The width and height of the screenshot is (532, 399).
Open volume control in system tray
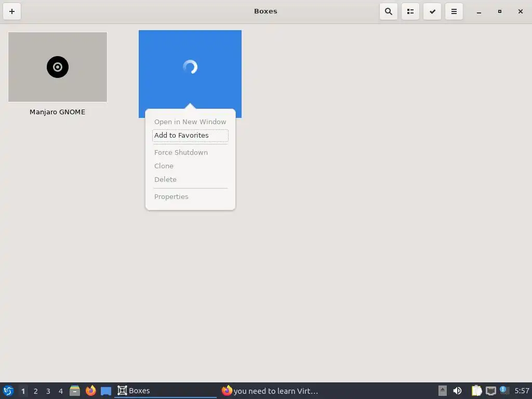click(x=457, y=391)
